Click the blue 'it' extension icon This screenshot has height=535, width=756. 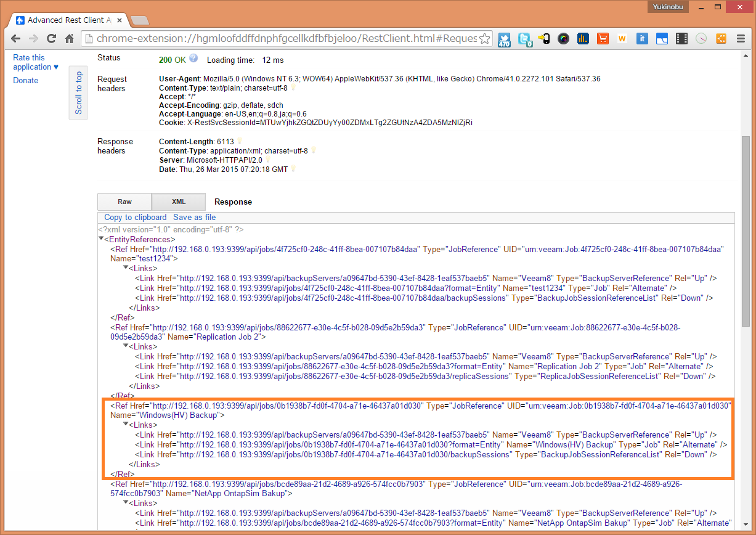642,39
